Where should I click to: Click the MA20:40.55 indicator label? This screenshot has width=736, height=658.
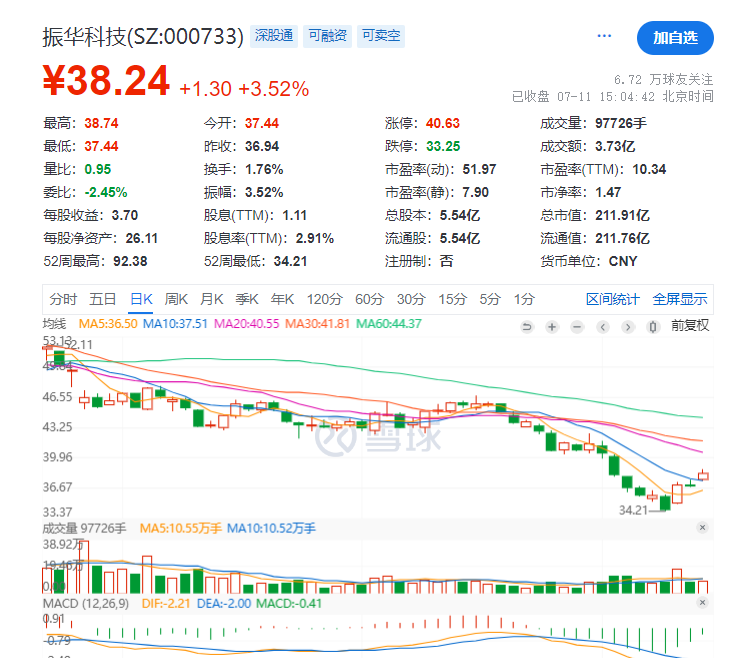pos(246,324)
